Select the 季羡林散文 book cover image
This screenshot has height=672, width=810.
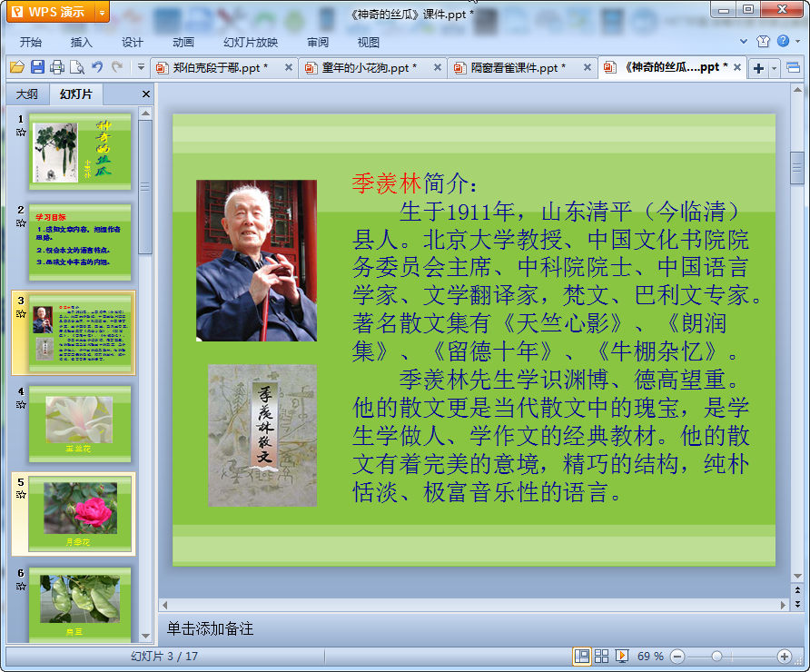[x=262, y=435]
